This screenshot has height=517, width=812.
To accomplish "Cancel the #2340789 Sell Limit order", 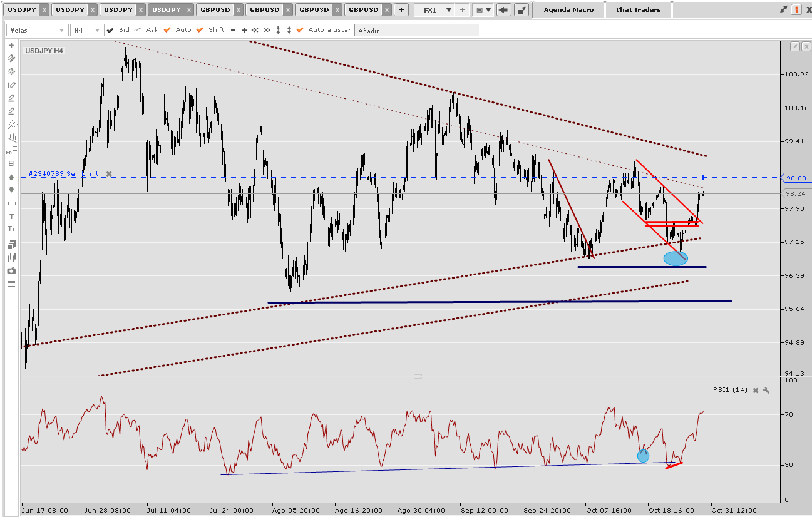I will pyautogui.click(x=109, y=174).
